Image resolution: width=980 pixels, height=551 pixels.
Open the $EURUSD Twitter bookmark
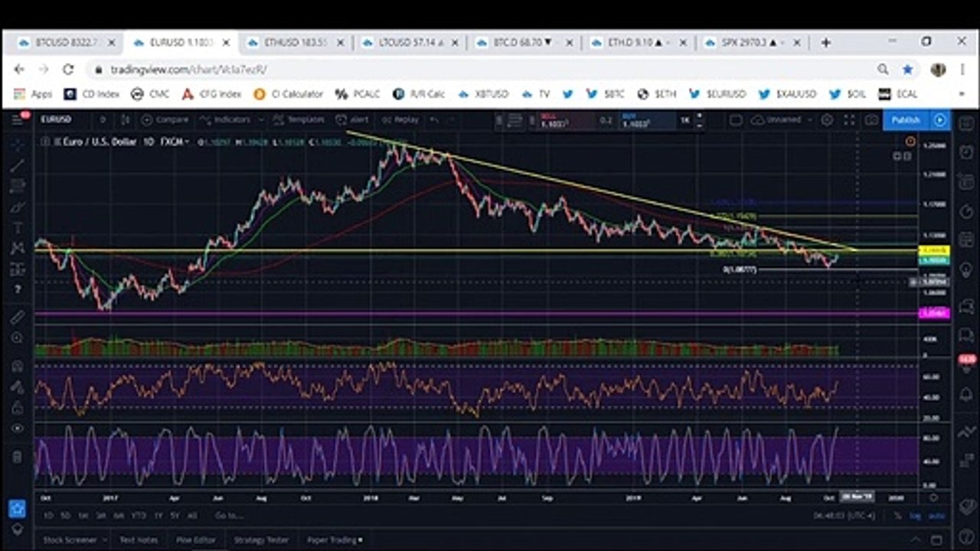(717, 94)
